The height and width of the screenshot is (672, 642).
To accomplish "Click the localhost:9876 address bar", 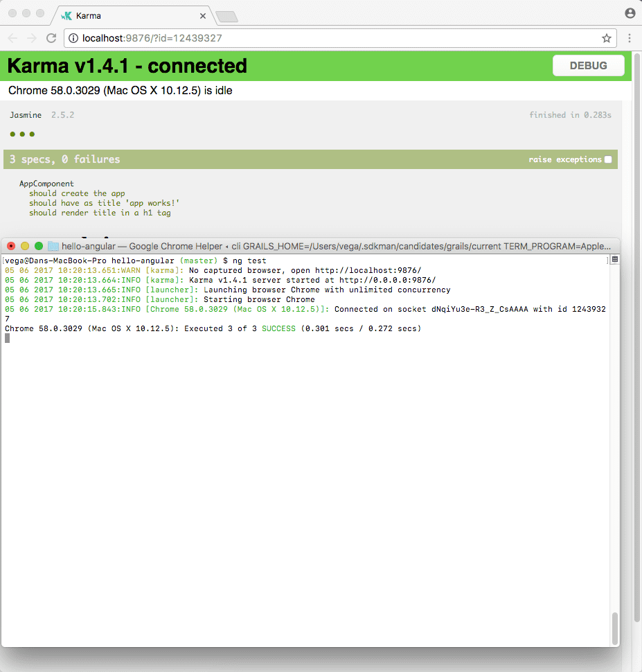I will (x=332, y=38).
